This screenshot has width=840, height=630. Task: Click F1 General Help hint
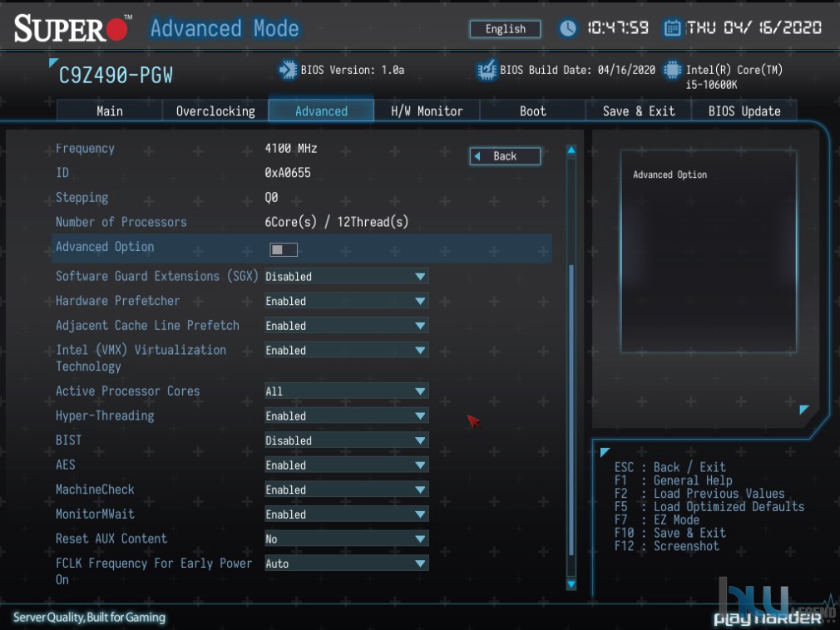[674, 480]
